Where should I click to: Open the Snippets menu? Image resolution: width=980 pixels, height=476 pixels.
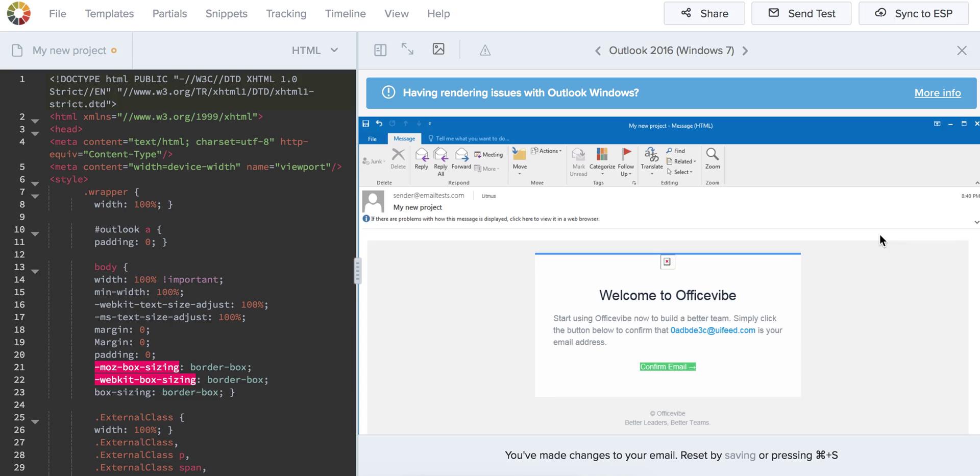pyautogui.click(x=227, y=14)
